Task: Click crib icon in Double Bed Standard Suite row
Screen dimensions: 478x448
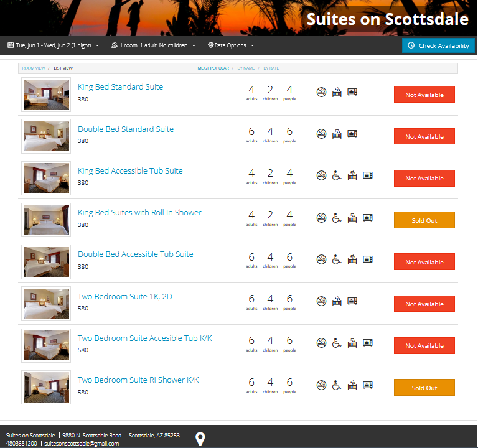Action: pyautogui.click(x=337, y=134)
